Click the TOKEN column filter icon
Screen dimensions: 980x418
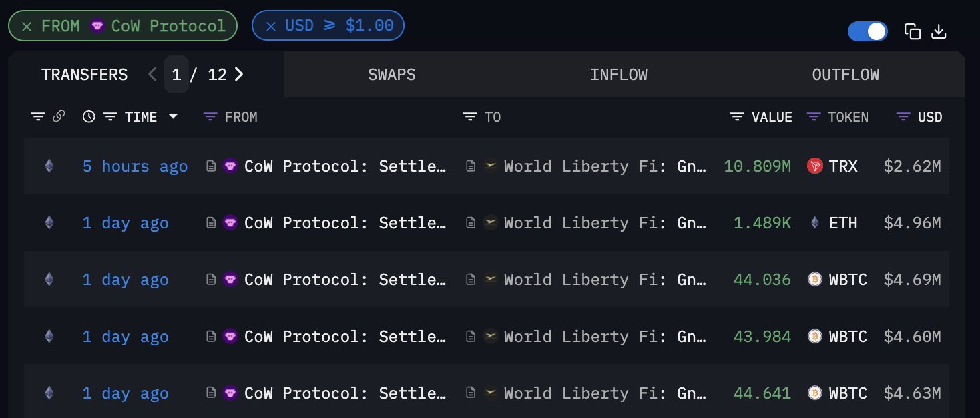pyautogui.click(x=814, y=117)
